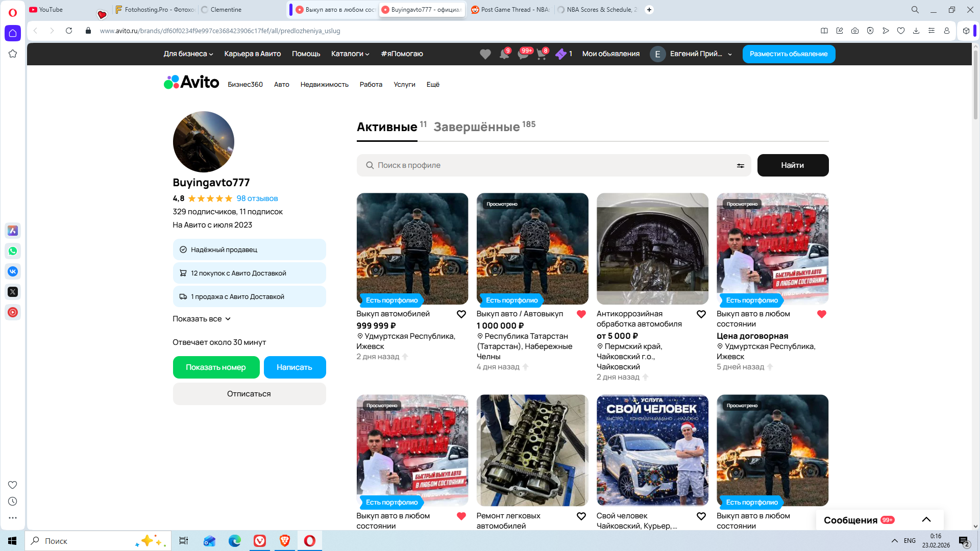Screen dimensions: 980x551
Task: Open Каталоги dropdown menu
Action: pos(350,54)
